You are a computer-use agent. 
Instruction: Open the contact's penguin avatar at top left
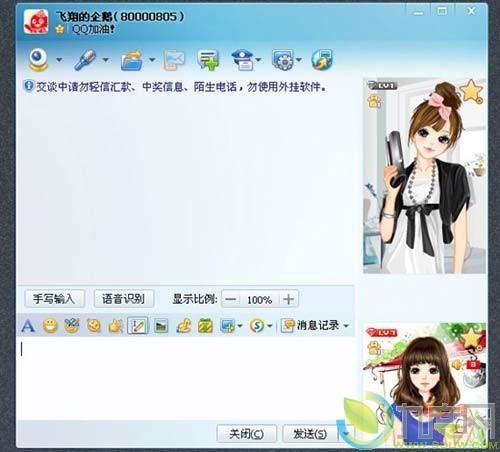click(36, 22)
